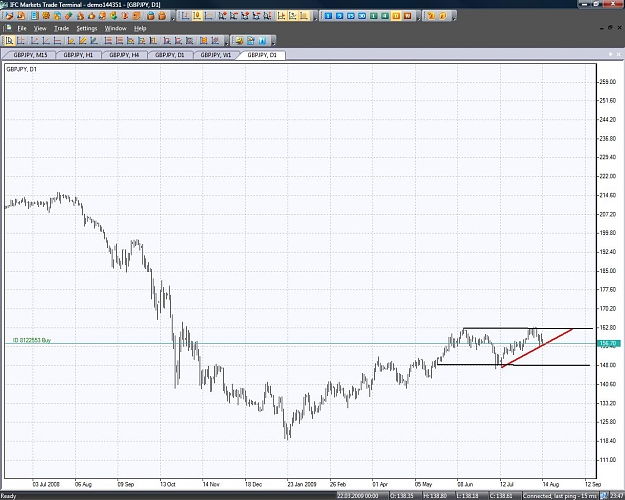Viewport: 625px width, 500px height.
Task: Click the first orange pencil line tool
Action: pyautogui.click(x=71, y=40)
